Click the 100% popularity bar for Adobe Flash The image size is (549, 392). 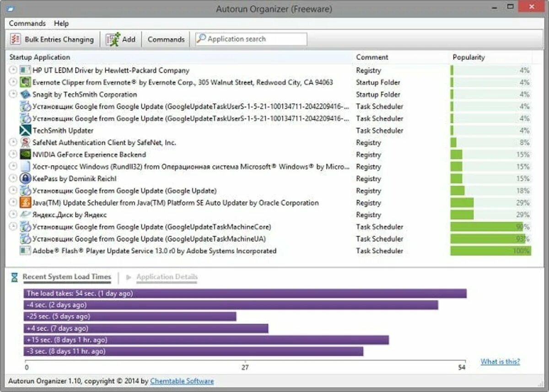490,251
